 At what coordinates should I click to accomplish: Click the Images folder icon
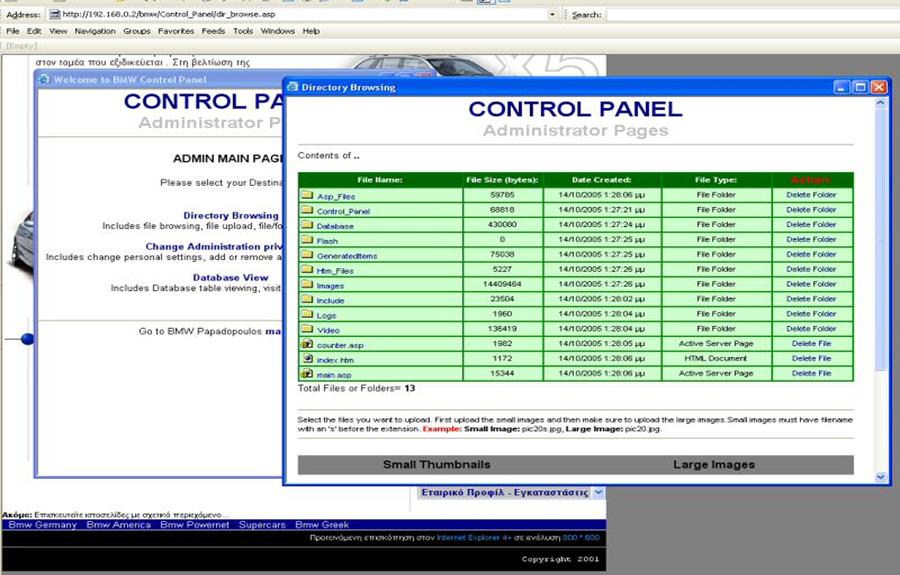[x=307, y=285]
